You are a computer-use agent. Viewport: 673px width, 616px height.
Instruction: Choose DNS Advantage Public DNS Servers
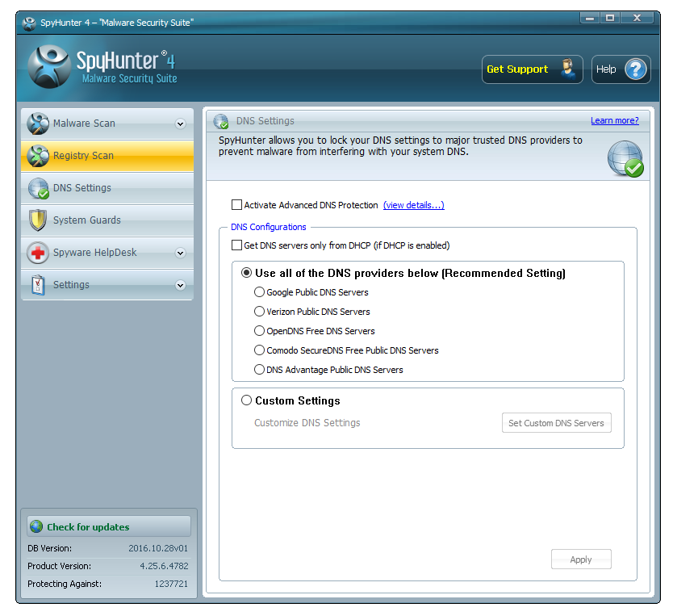259,369
